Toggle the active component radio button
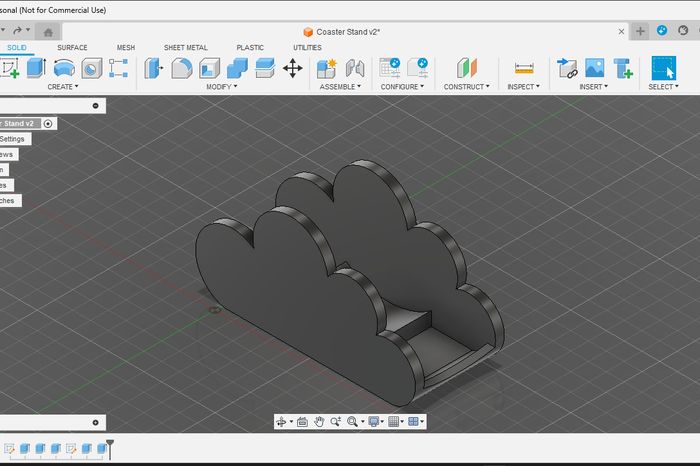This screenshot has width=700, height=466. tap(48, 124)
